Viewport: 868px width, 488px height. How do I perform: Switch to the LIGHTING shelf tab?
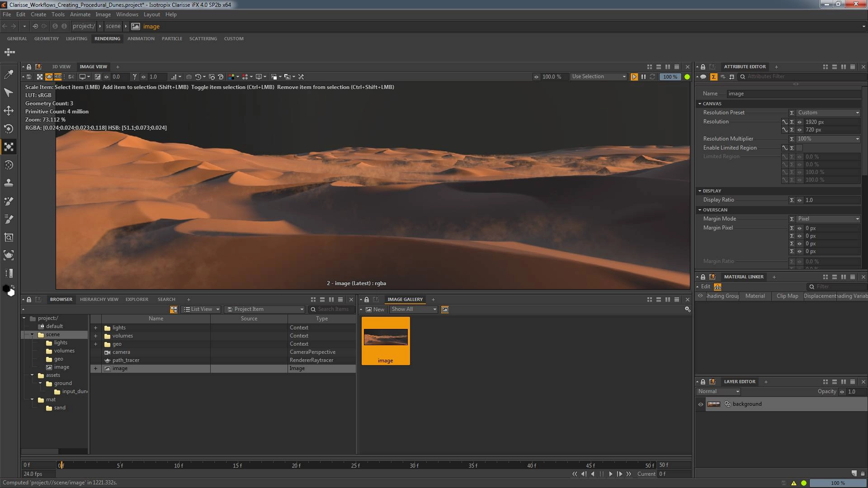pyautogui.click(x=76, y=39)
